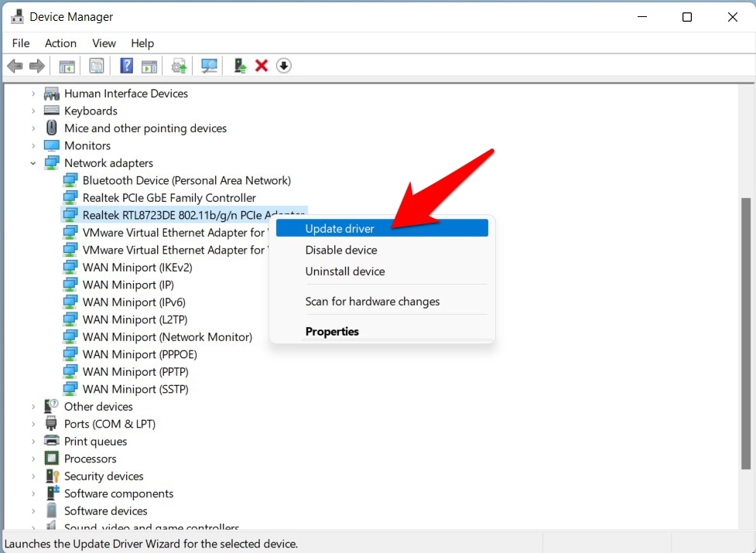Image resolution: width=756 pixels, height=553 pixels.
Task: Click the show/hide console tree icon
Action: click(x=67, y=66)
